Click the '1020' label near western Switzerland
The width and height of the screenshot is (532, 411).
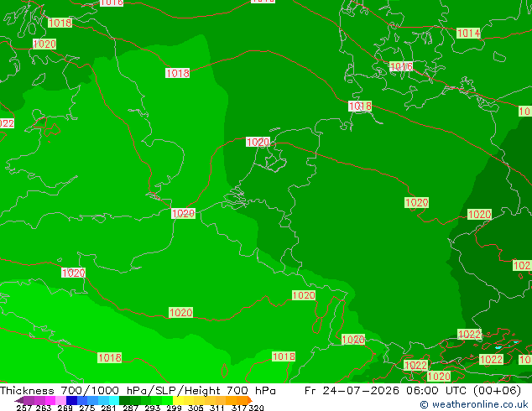coord(353,340)
